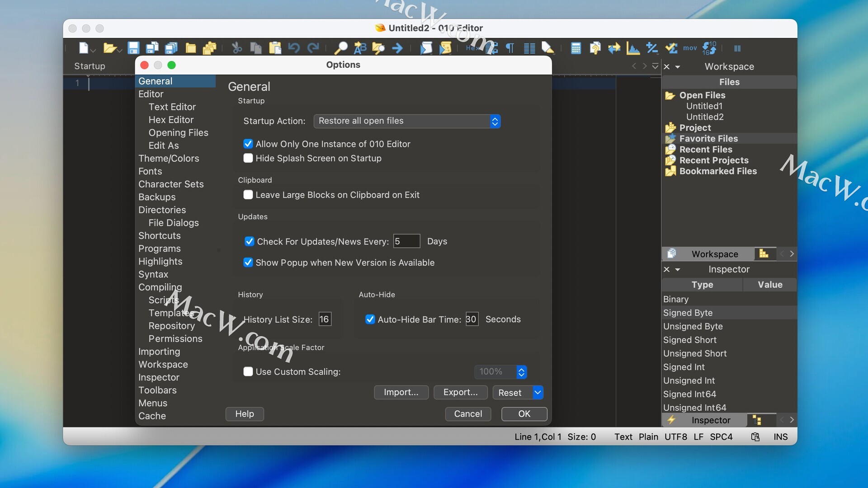Click the base converter 10/16 icon

(709, 48)
